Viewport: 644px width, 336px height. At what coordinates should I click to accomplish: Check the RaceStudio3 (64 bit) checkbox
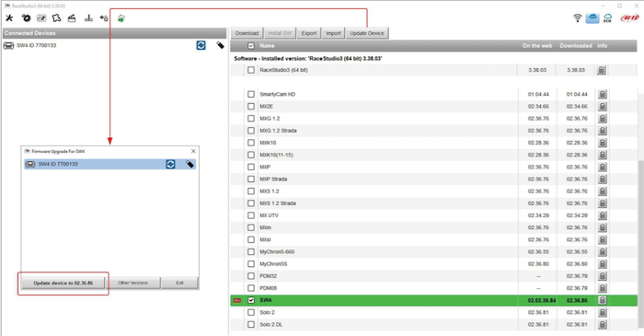coord(251,70)
